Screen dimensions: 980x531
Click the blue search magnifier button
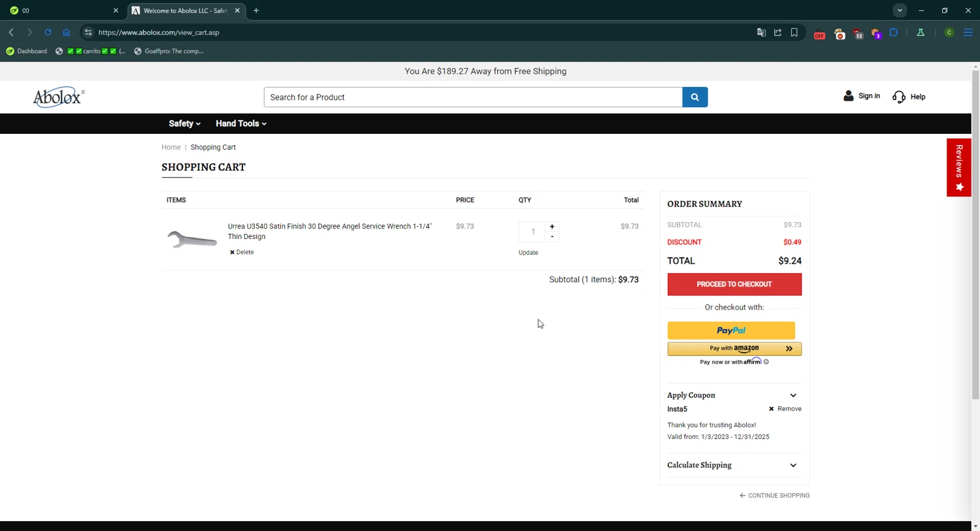pyautogui.click(x=695, y=97)
